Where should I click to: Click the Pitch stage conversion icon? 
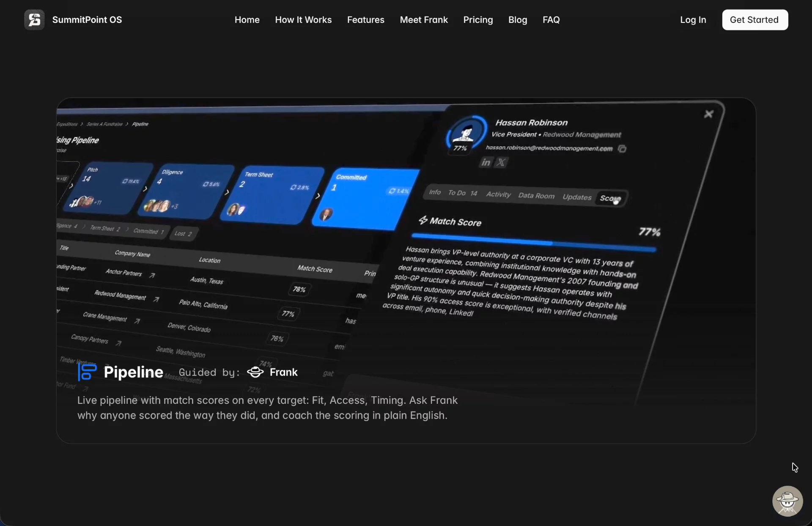[125, 181]
